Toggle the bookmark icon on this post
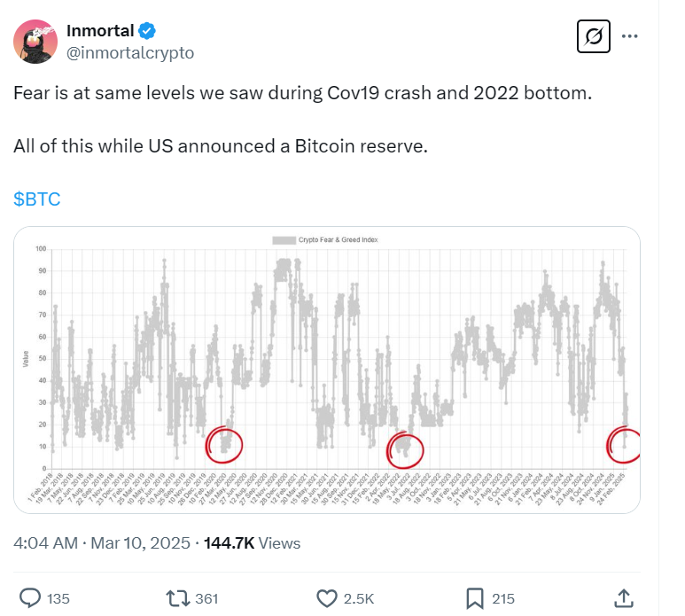 click(x=474, y=597)
